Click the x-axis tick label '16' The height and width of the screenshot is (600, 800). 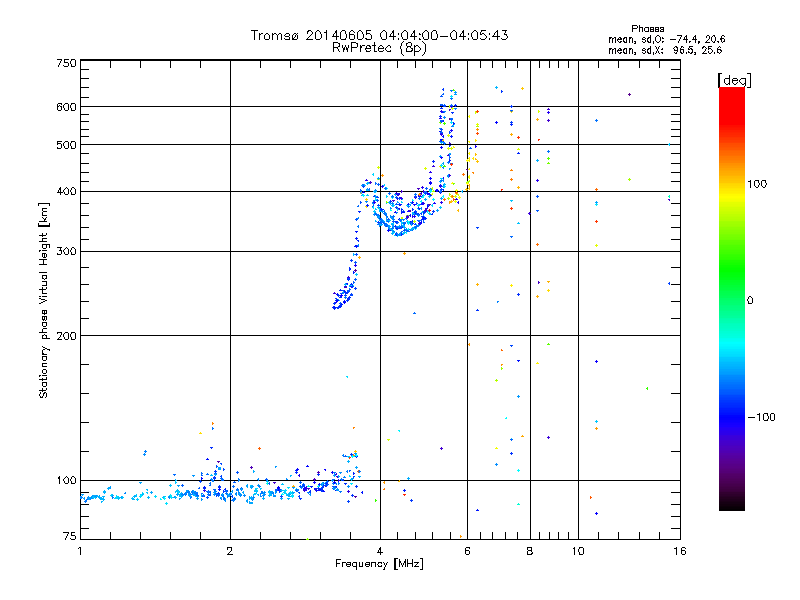[680, 551]
